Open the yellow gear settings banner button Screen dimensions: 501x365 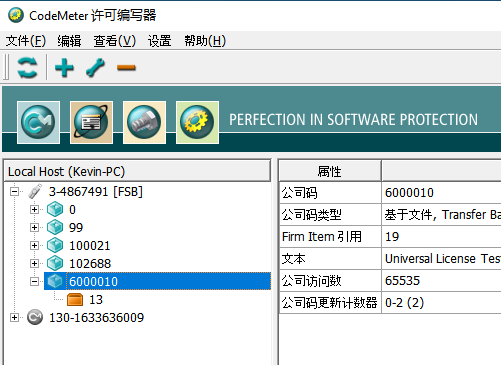click(197, 122)
